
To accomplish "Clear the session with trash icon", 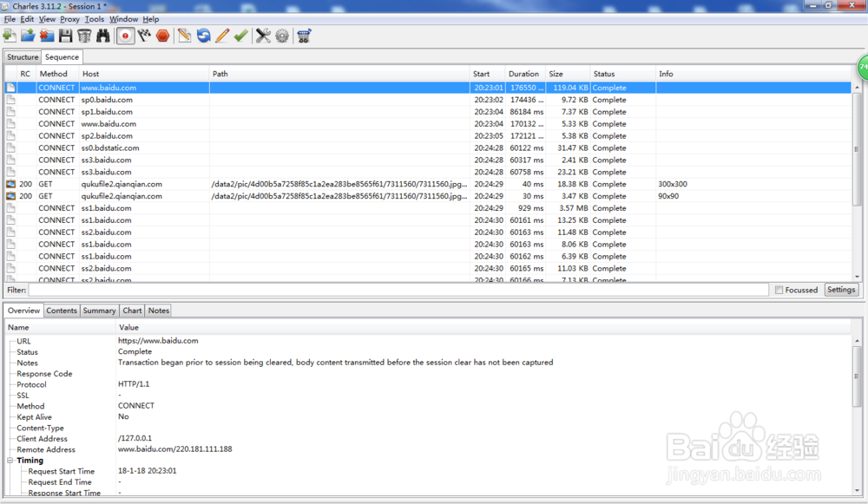I will [84, 36].
